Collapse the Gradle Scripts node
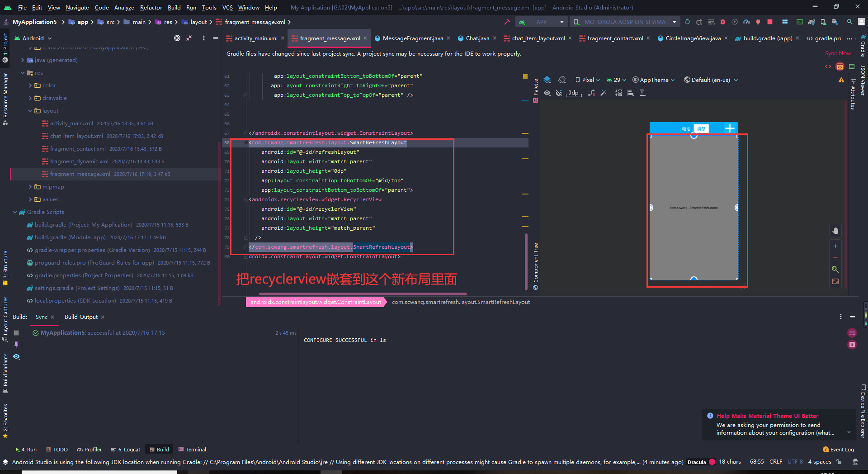 coord(15,212)
